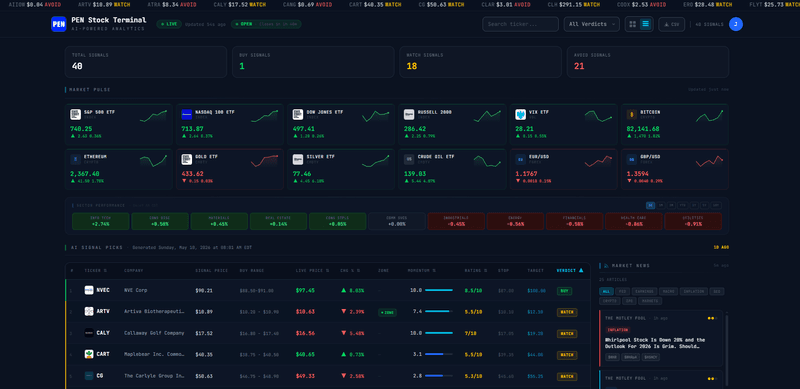800x389 pixels.
Task: Select the Info Tech sector tile
Action: point(101,221)
